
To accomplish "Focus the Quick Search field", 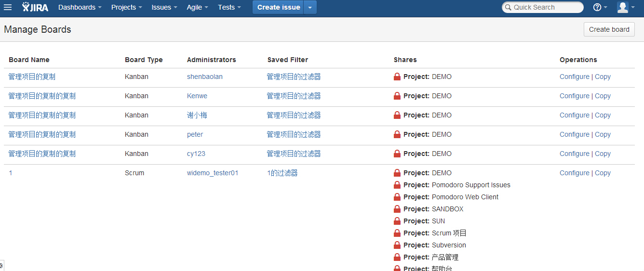I will pos(543,7).
